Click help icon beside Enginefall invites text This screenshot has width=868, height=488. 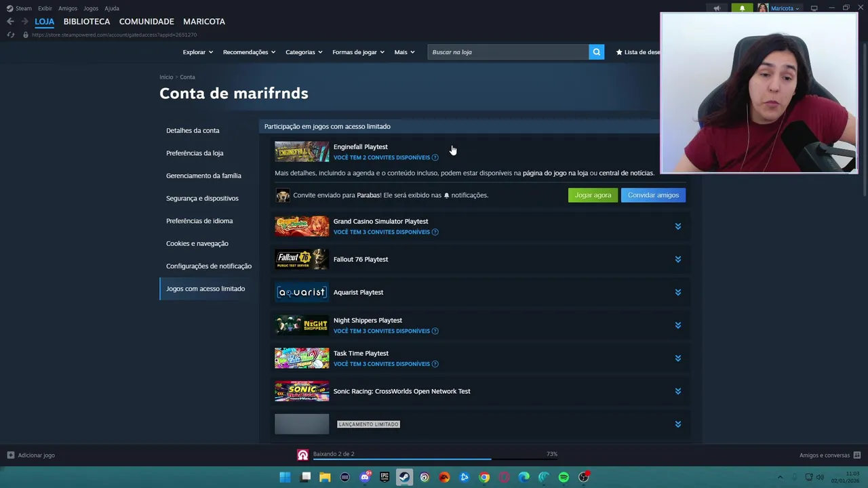435,157
